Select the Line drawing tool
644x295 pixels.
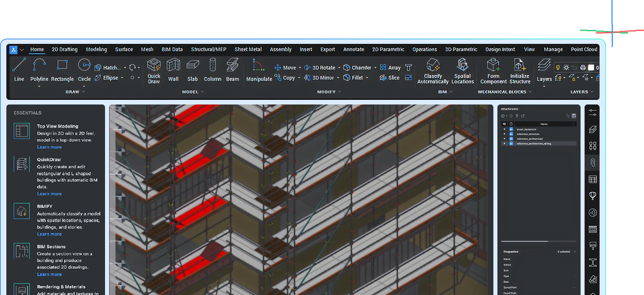[x=19, y=69]
